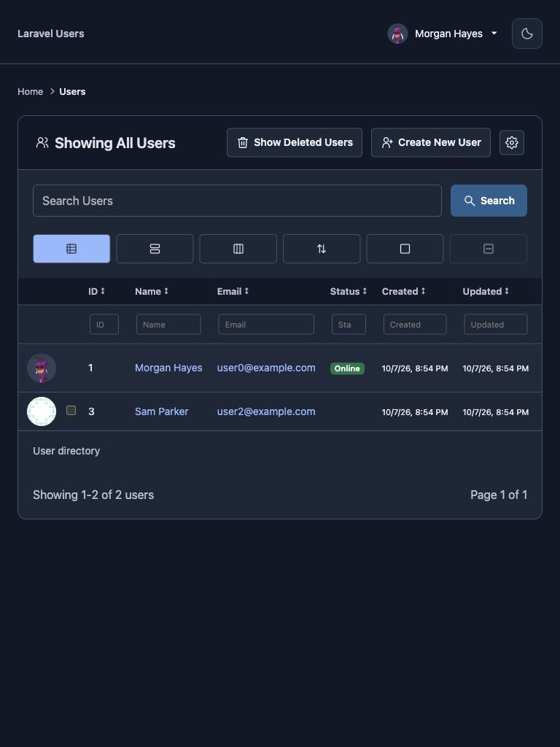Viewport: 560px width, 747px height.
Task: Click 'Showing 1-2 of 2 users' text
Action: 93,495
